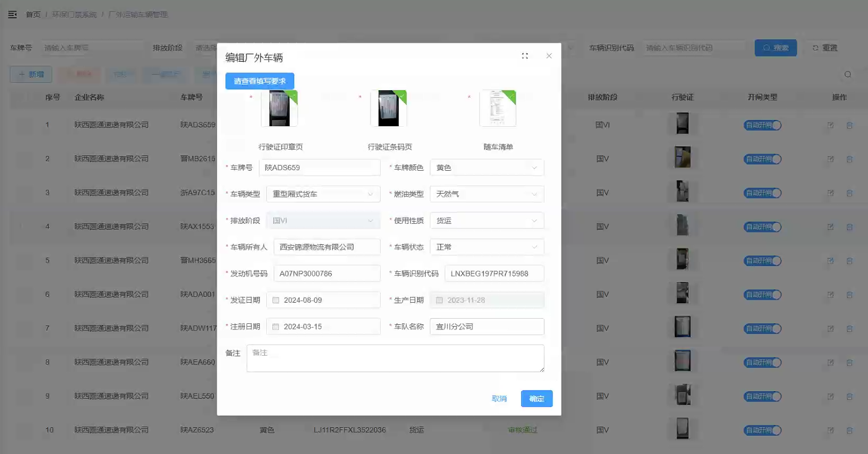The image size is (868, 454).
Task: Edit row 5 with its pencil icon
Action: pyautogui.click(x=831, y=260)
